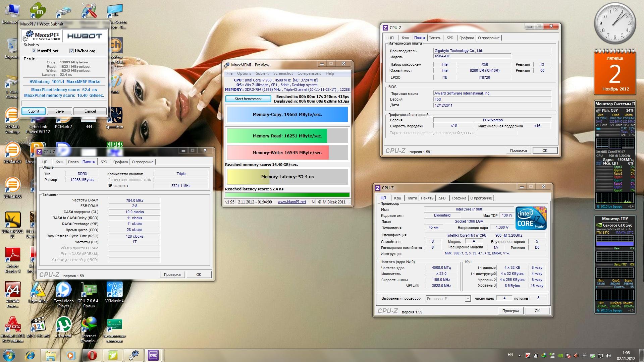Click Submit button in HWbot Submit dialog
This screenshot has height=362, width=644.
[x=34, y=111]
